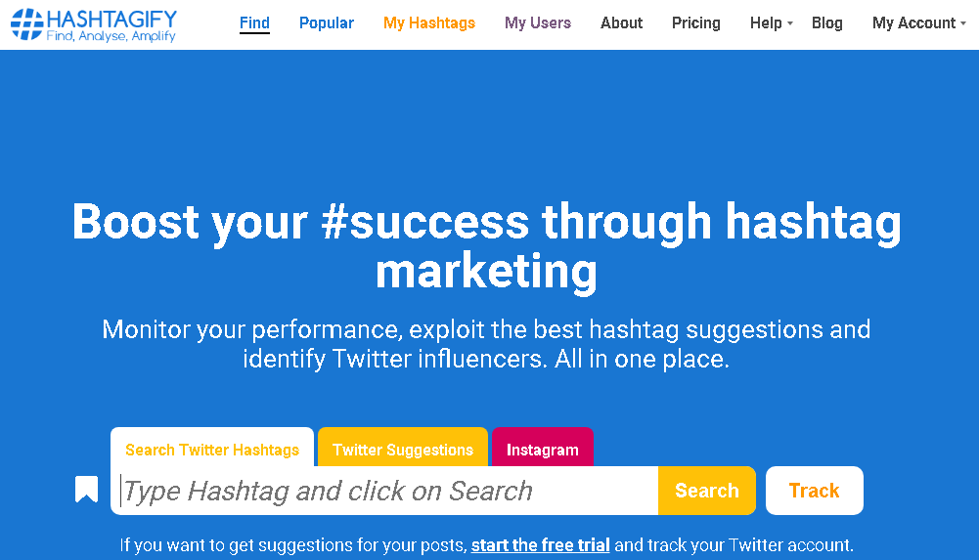Follow the start the free trial link
Screen dimensions: 979x560
tap(540, 545)
